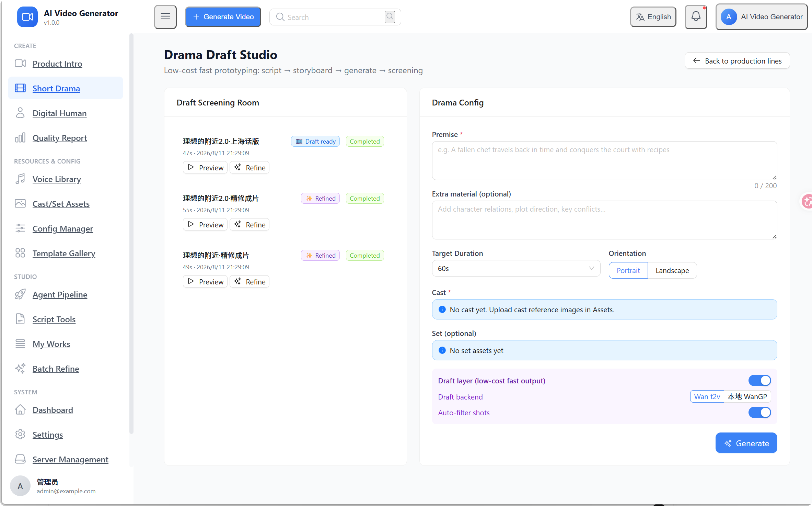The image size is (812, 506).
Task: Preview the 理想的附近2.0·上海话版 draft
Action: click(x=205, y=168)
